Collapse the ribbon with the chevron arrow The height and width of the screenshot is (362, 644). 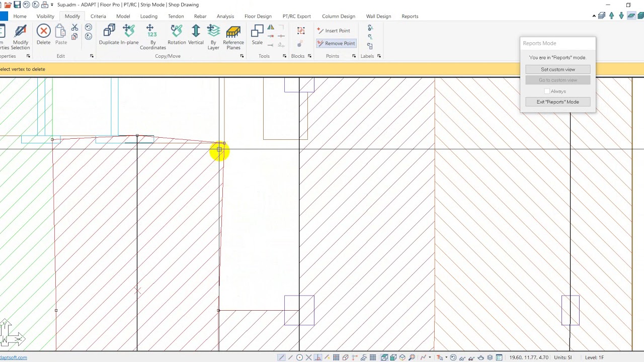click(x=594, y=16)
